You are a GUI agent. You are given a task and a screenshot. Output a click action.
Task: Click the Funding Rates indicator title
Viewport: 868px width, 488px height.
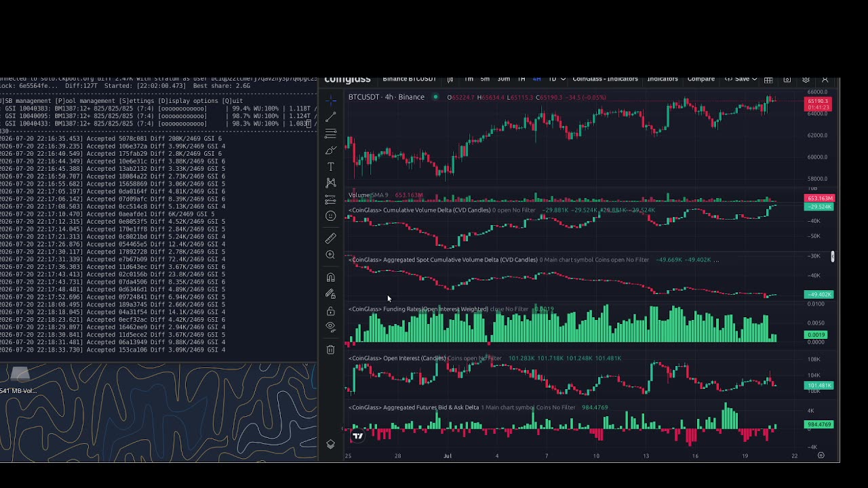[418, 309]
